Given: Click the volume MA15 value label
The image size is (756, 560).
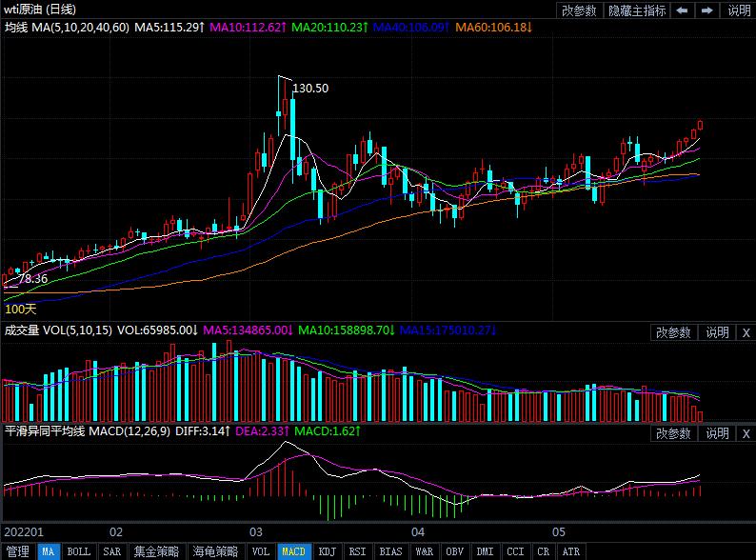Looking at the screenshot, I should 448,330.
